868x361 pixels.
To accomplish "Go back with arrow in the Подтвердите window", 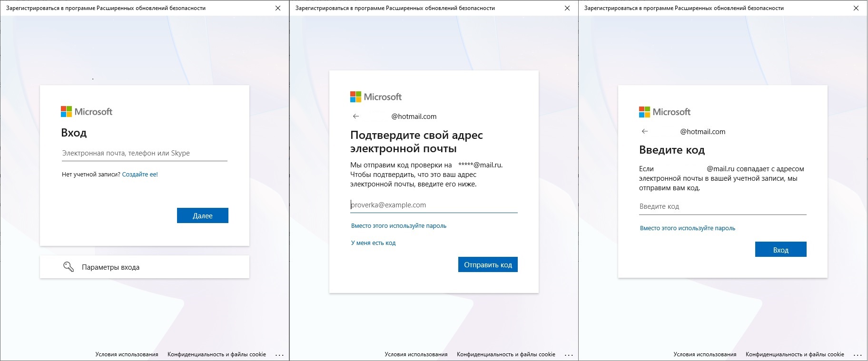I will pyautogui.click(x=356, y=116).
